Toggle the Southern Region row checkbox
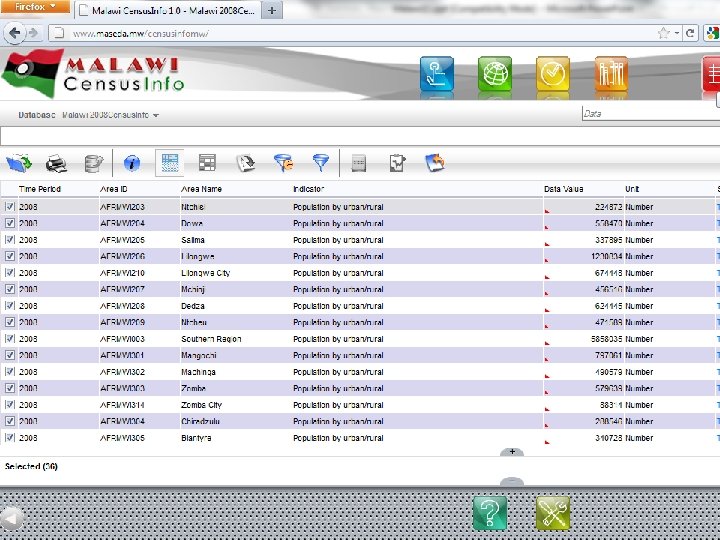720x540 pixels. click(x=9, y=339)
